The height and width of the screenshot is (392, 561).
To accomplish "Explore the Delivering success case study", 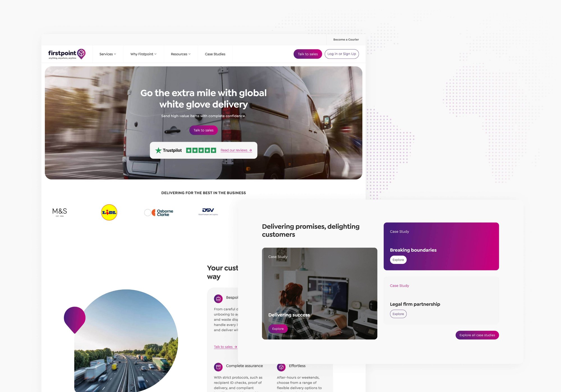I will click(x=278, y=328).
